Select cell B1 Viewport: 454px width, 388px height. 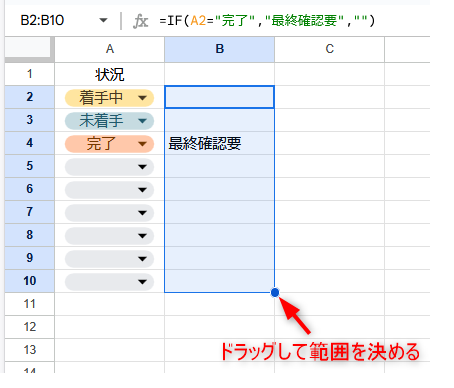pos(219,74)
